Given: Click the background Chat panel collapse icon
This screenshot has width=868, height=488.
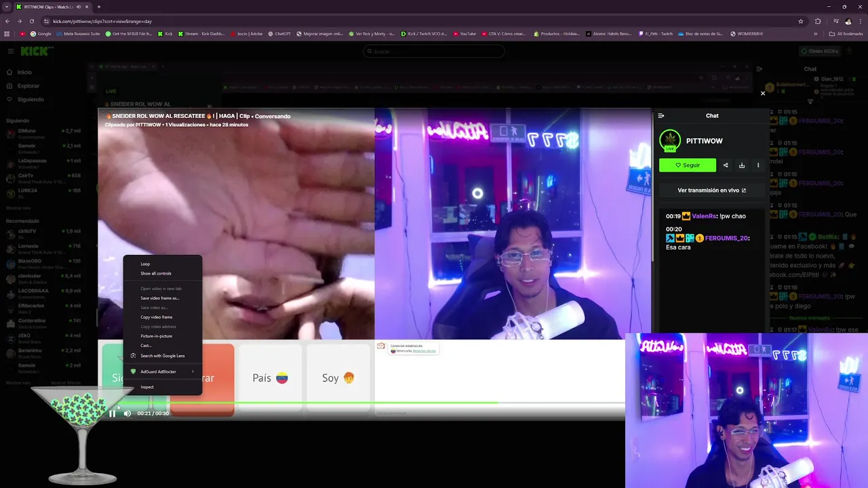Looking at the screenshot, I should pyautogui.click(x=759, y=68).
